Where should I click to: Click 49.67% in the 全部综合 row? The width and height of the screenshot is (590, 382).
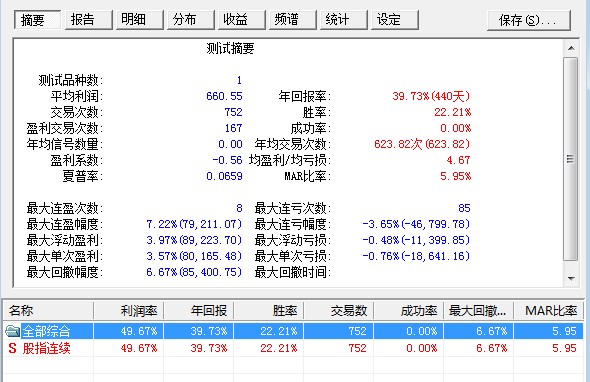pos(139,331)
